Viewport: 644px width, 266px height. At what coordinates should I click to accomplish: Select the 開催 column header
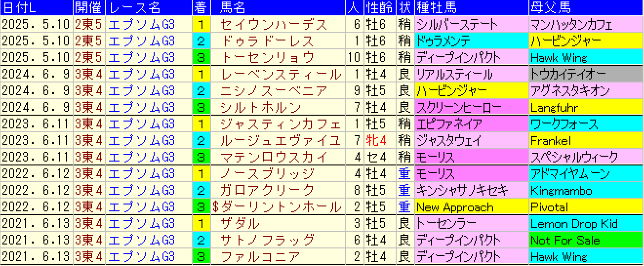(89, 7)
